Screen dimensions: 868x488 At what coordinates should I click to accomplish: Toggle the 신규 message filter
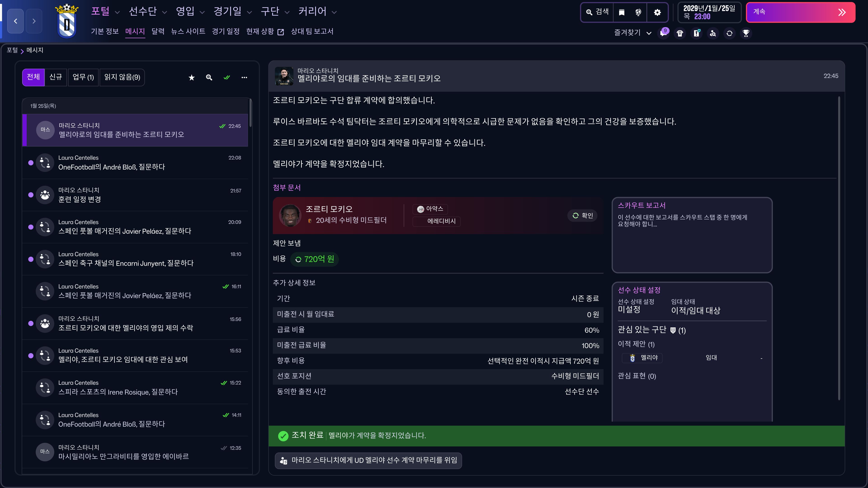click(56, 77)
